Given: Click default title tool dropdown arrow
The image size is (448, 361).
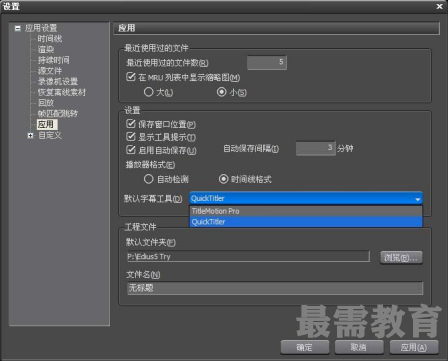Looking at the screenshot, I should point(417,199).
